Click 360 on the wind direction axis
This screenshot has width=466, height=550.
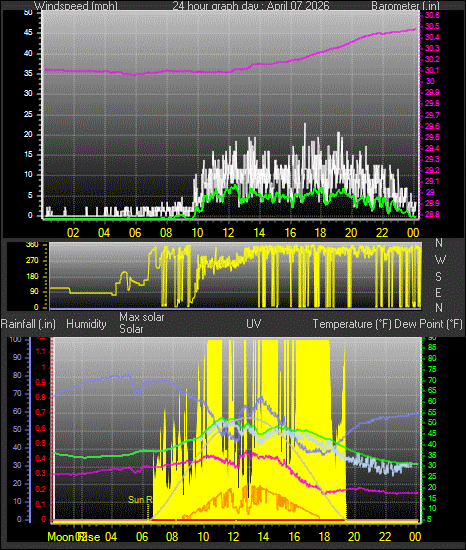[x=32, y=245]
